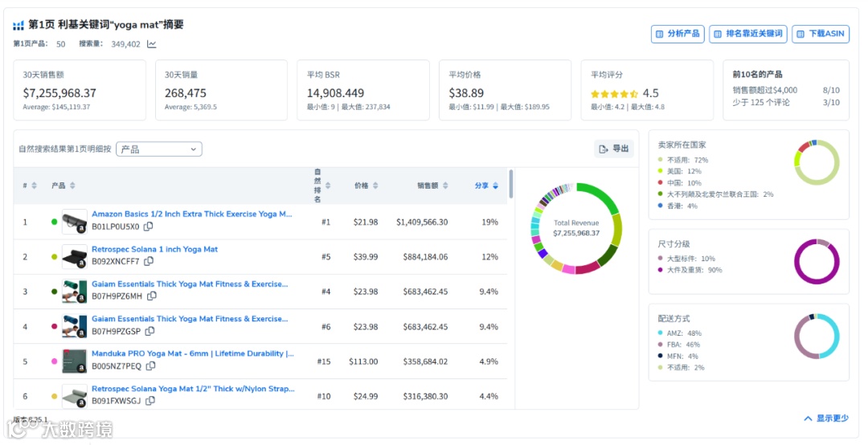
Task: Click legend entry FBA: 46%
Action: (679, 345)
